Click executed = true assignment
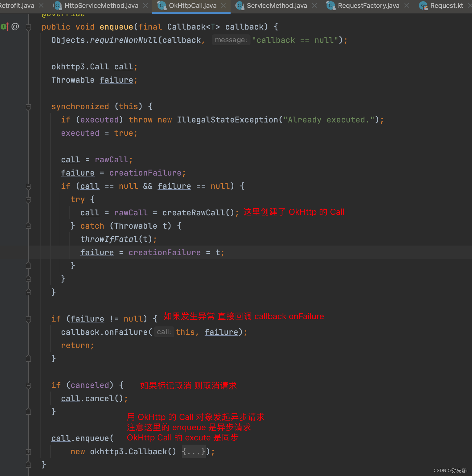472x476 pixels. (99, 133)
